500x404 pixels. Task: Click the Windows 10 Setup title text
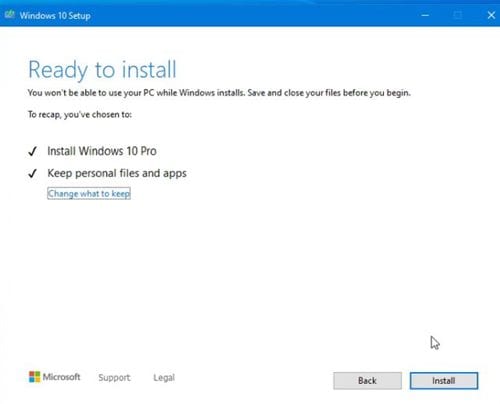55,15
